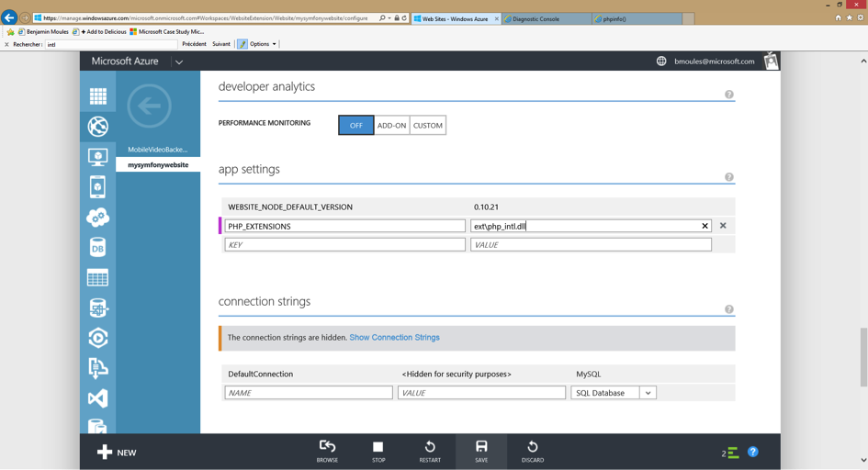The width and height of the screenshot is (868, 470).
Task: Open Virtual Machines monitor icon in sidebar
Action: (98, 157)
